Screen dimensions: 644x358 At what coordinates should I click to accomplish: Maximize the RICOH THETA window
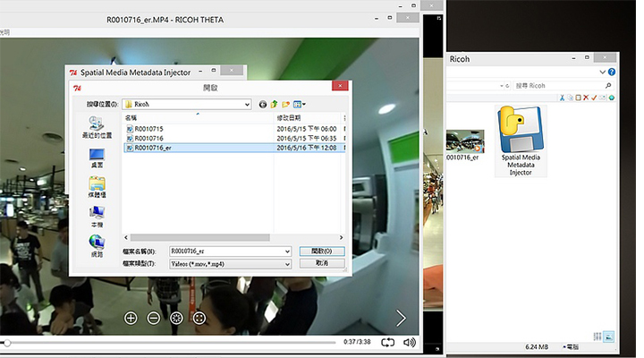pos(389,18)
